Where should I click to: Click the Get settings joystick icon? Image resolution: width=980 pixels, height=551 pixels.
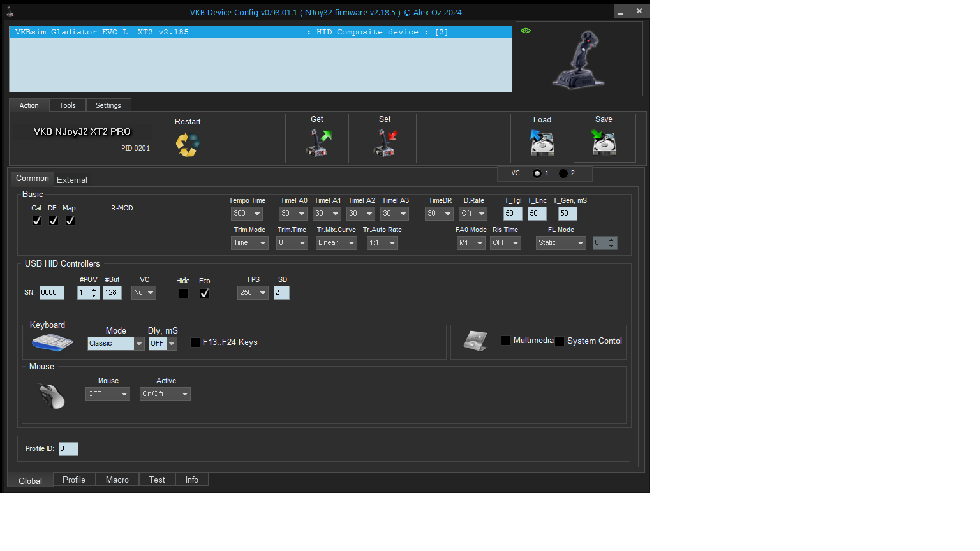[x=317, y=143]
